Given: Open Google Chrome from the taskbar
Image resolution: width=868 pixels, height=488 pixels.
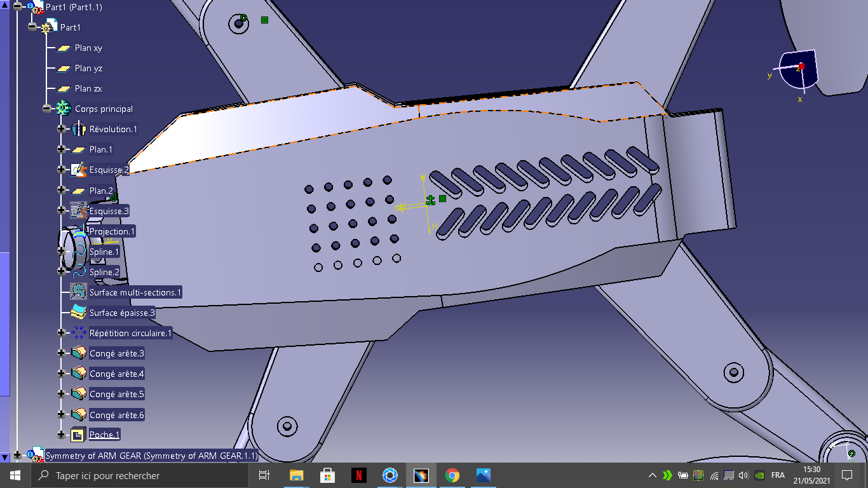Looking at the screenshot, I should click(452, 475).
